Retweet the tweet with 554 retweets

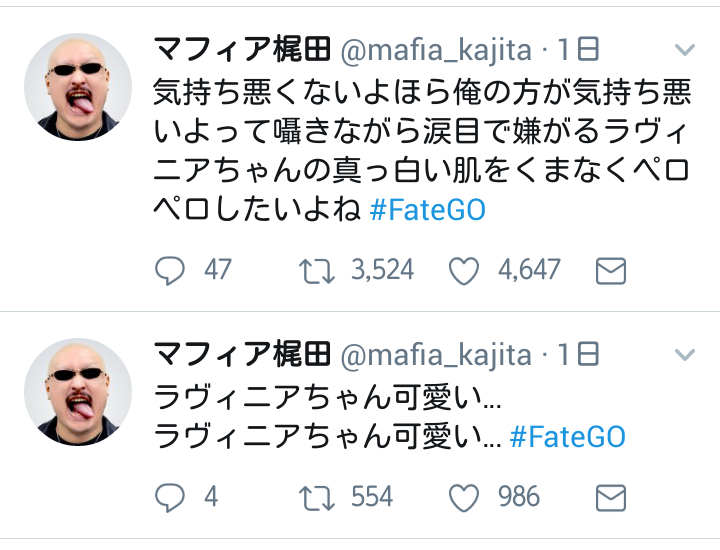click(x=316, y=497)
